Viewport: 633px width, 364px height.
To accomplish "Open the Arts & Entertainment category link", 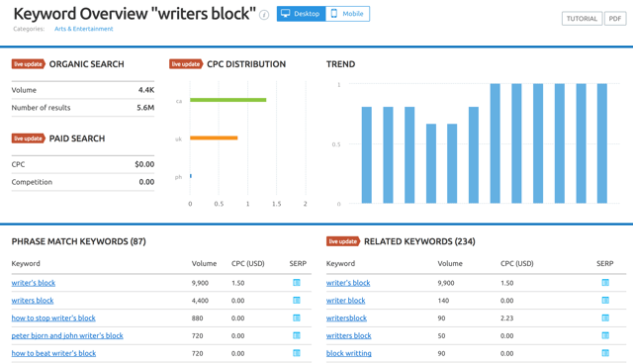I will point(83,29).
